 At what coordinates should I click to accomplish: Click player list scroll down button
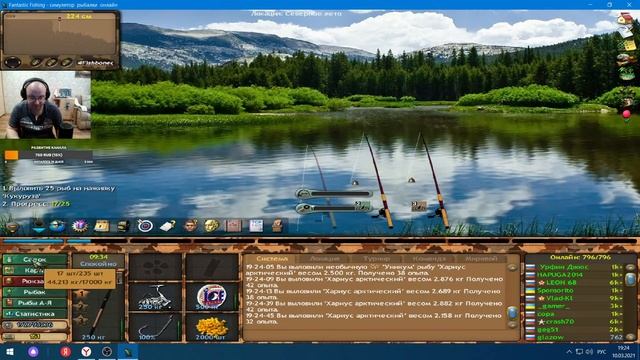[630, 337]
